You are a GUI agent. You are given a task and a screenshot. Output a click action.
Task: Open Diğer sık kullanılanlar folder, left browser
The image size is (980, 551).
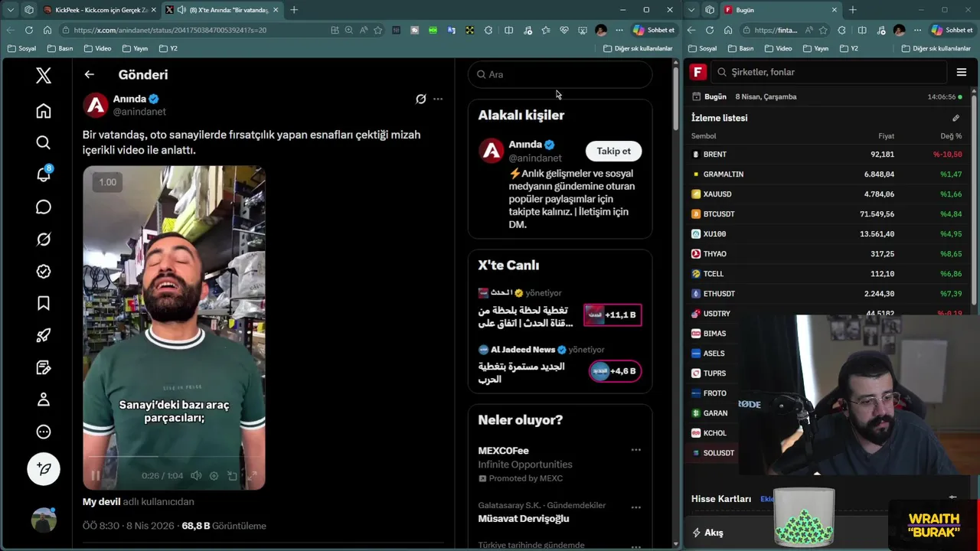point(638,48)
